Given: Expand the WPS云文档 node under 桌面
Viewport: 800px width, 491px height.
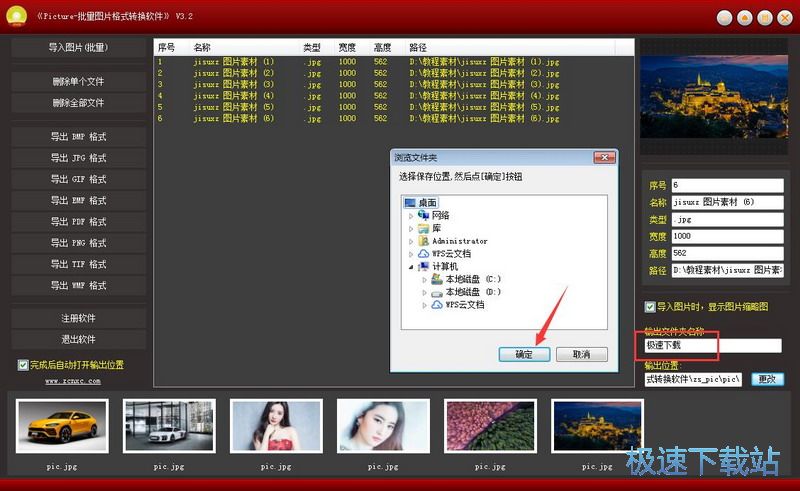Looking at the screenshot, I should 411,254.
